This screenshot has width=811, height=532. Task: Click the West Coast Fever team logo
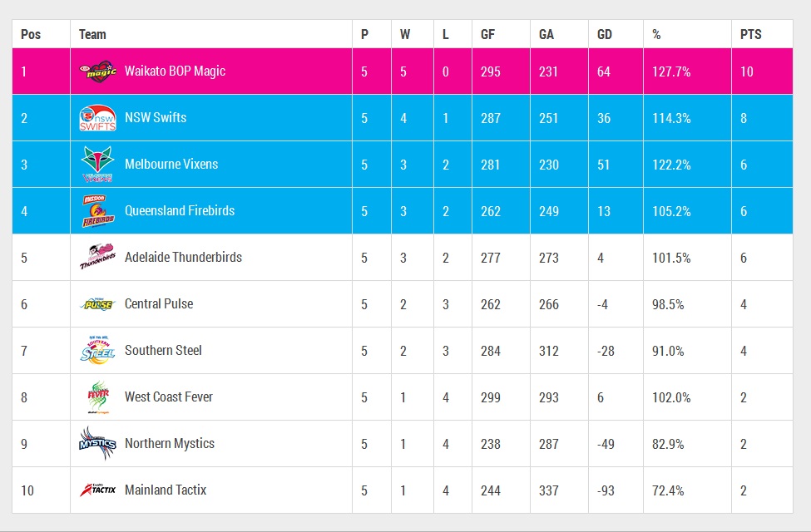click(x=97, y=397)
